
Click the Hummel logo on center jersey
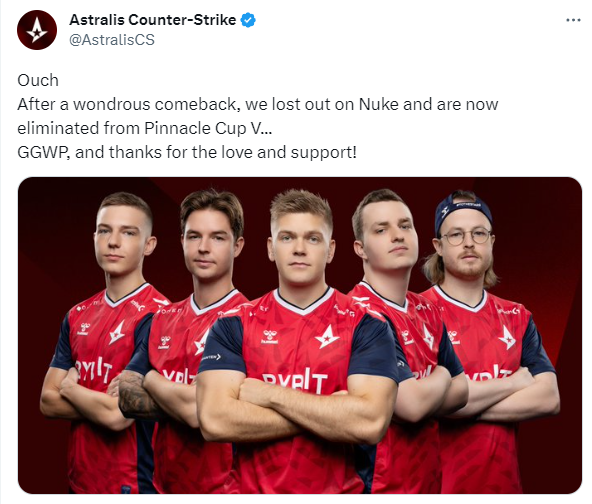270,337
